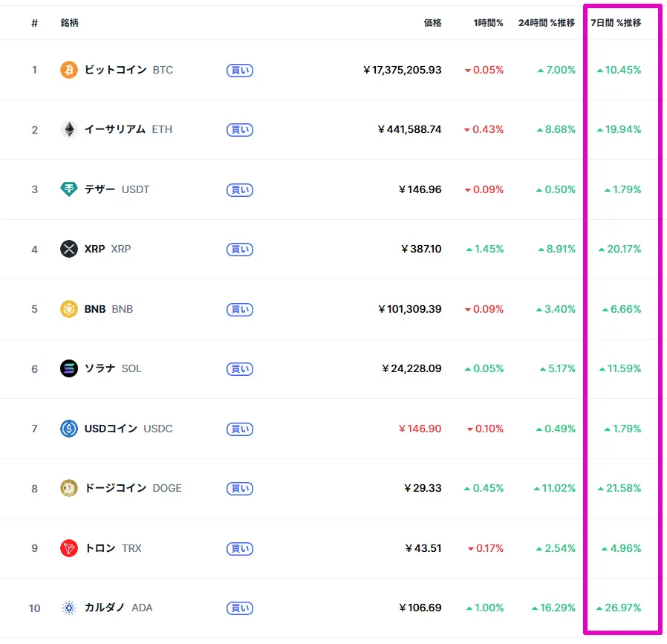Screen dimensions: 667x644
Task: Click 買い button in ソラナ row
Action: coord(240,368)
